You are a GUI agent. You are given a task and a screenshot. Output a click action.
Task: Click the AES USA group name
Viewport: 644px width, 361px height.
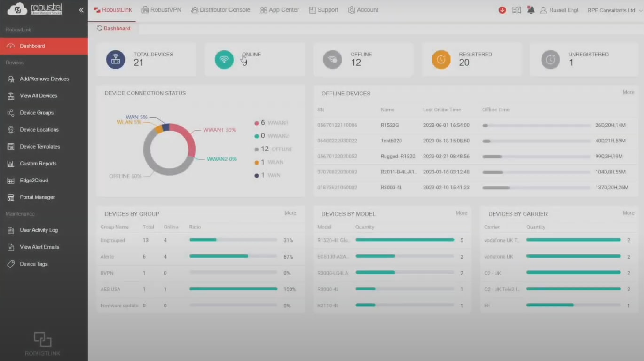click(x=110, y=289)
